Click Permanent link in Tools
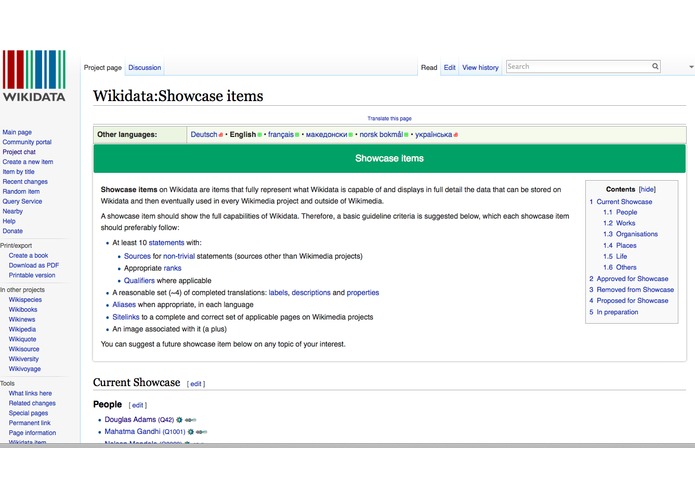The height and width of the screenshot is (494, 695). pos(30,423)
